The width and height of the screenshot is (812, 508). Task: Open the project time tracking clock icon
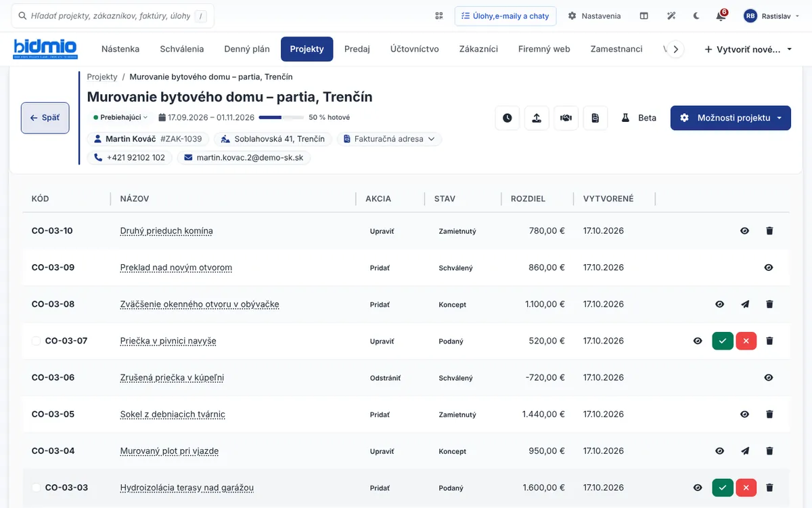(x=507, y=118)
